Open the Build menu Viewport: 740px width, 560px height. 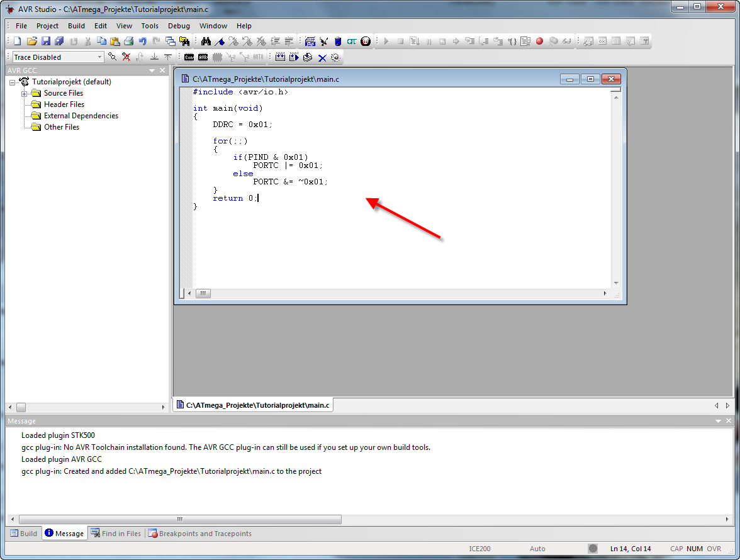[x=77, y=26]
